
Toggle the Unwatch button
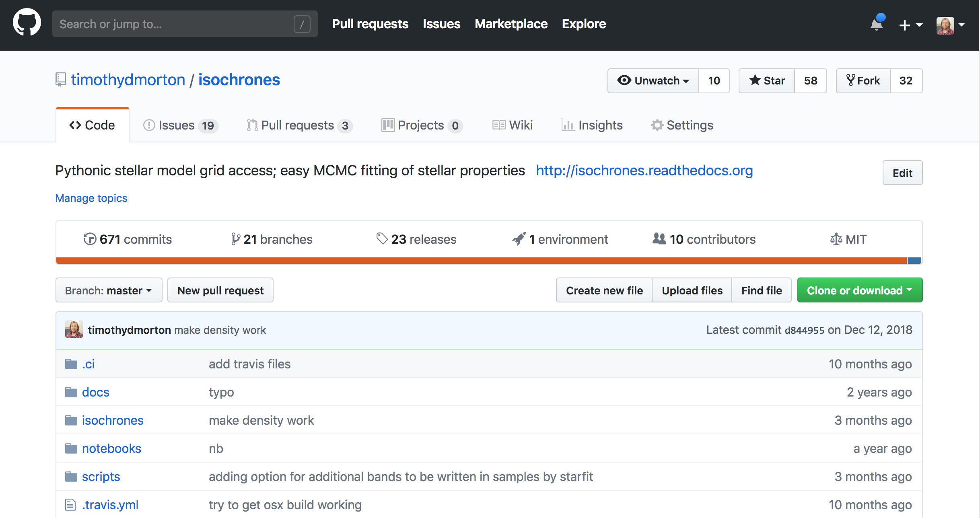[x=653, y=81]
